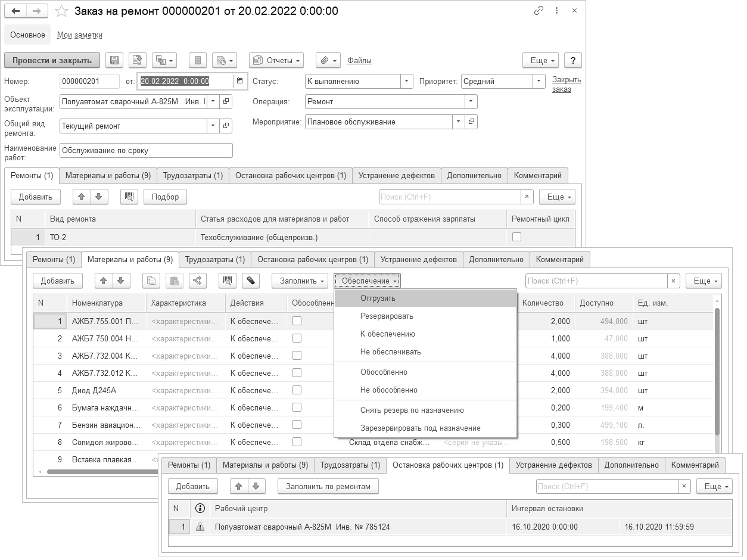
Task: Expand the Мероприятие dropdown arrow
Action: [x=459, y=122]
